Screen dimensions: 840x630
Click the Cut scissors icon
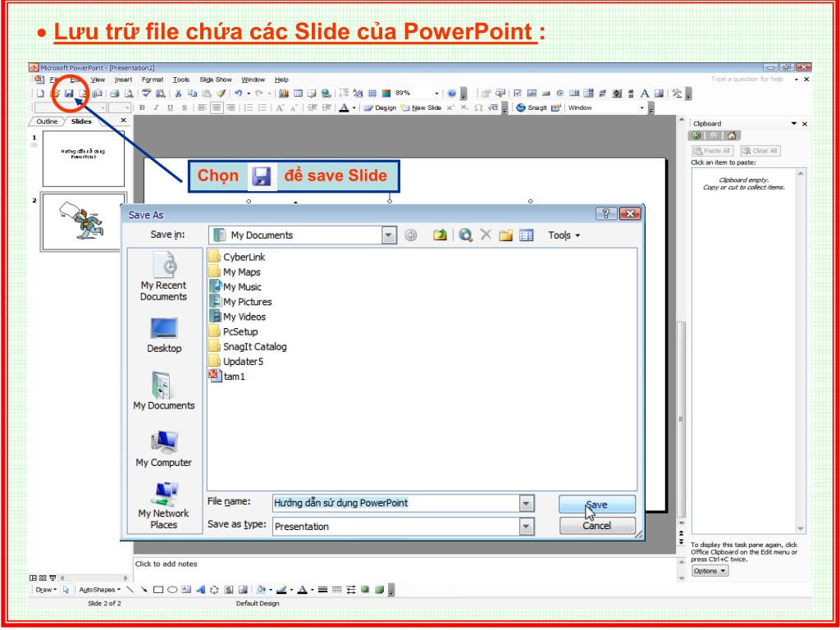click(178, 94)
